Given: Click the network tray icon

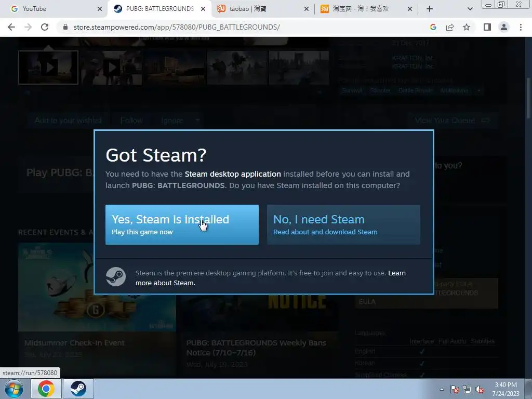Looking at the screenshot, I should pos(467,390).
